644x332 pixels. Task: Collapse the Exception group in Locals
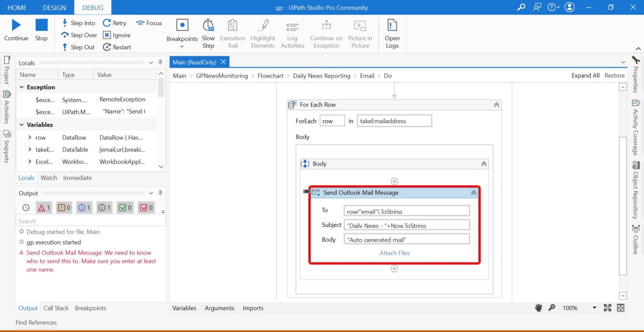click(22, 87)
